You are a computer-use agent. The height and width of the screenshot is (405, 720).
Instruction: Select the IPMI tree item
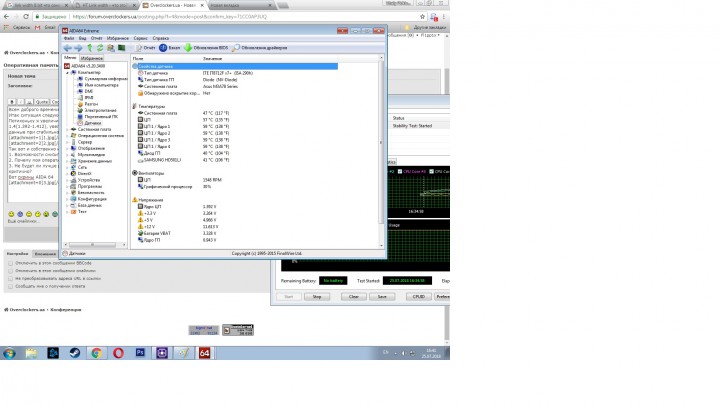[x=85, y=98]
